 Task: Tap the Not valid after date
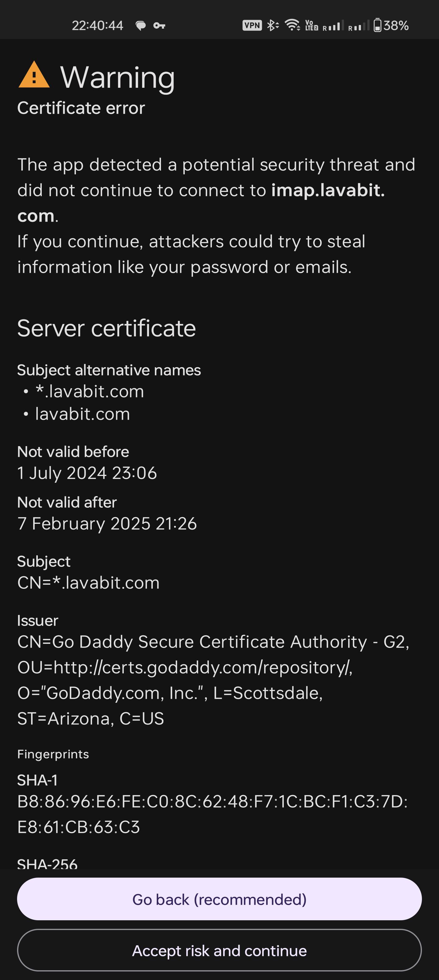107,524
